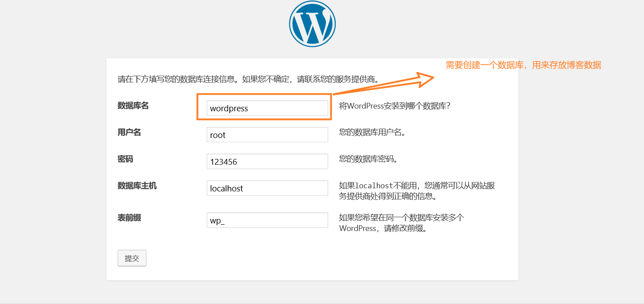Submit the form with the 提交 button
The image size is (644, 304).
point(132,258)
